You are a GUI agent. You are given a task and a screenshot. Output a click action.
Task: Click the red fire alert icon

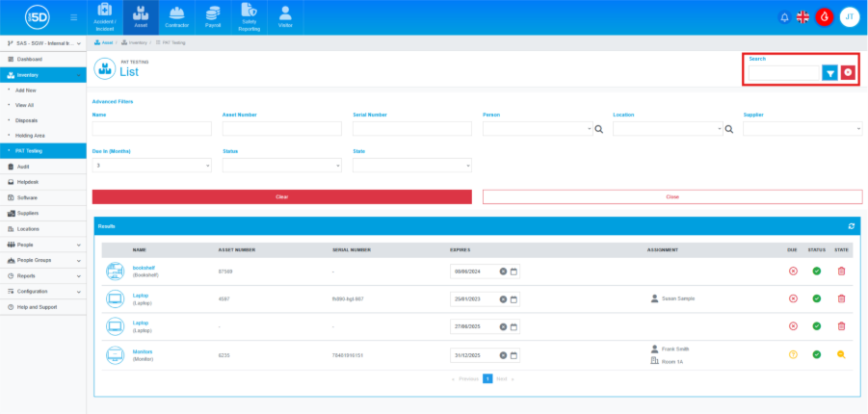[825, 17]
